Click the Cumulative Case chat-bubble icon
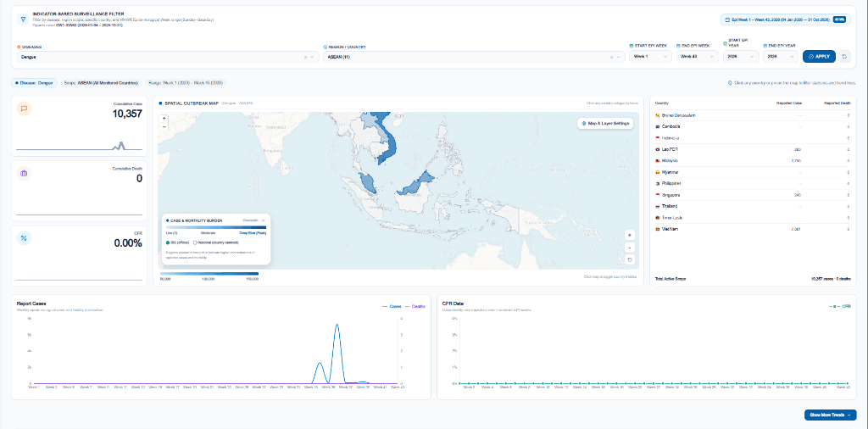 (24, 109)
